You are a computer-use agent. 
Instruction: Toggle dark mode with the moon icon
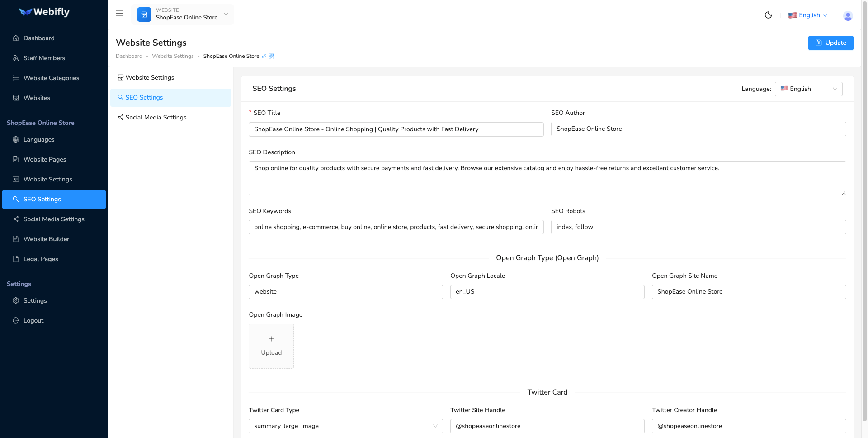769,15
